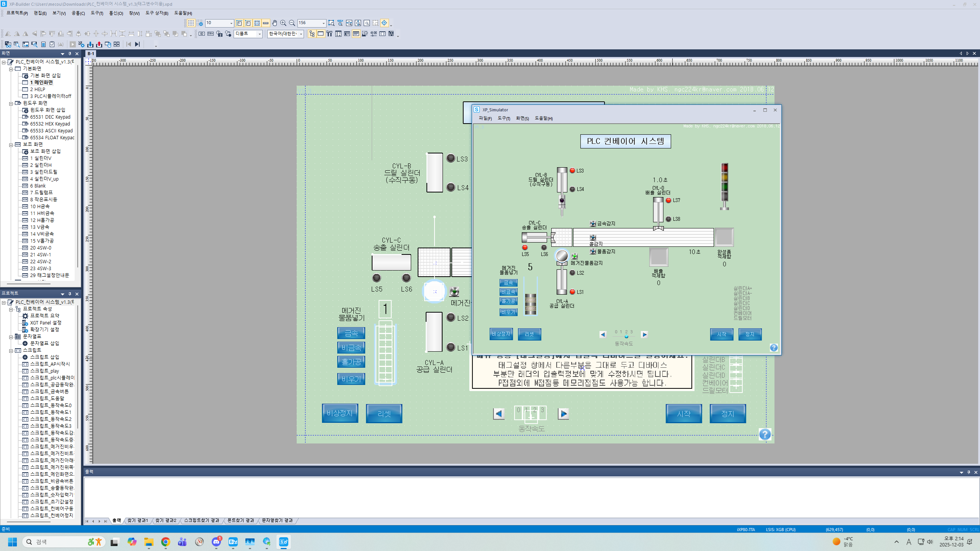Toggle the target crosshair view button
The image size is (980, 551).
pyautogui.click(x=384, y=23)
